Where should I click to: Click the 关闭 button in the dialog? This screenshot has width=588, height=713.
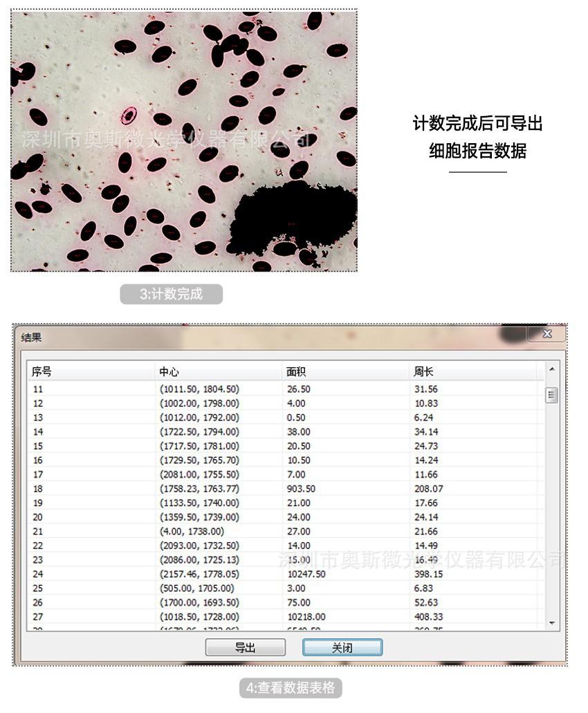coord(342,647)
